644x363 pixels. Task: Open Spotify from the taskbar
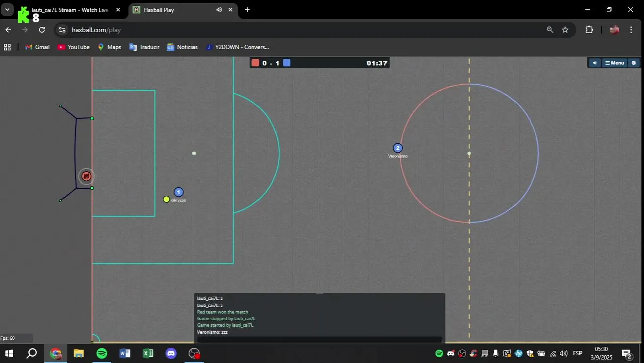coord(102,353)
